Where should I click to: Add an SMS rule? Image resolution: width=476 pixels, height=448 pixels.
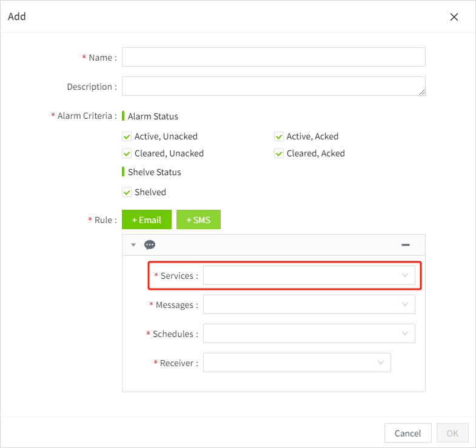click(198, 220)
